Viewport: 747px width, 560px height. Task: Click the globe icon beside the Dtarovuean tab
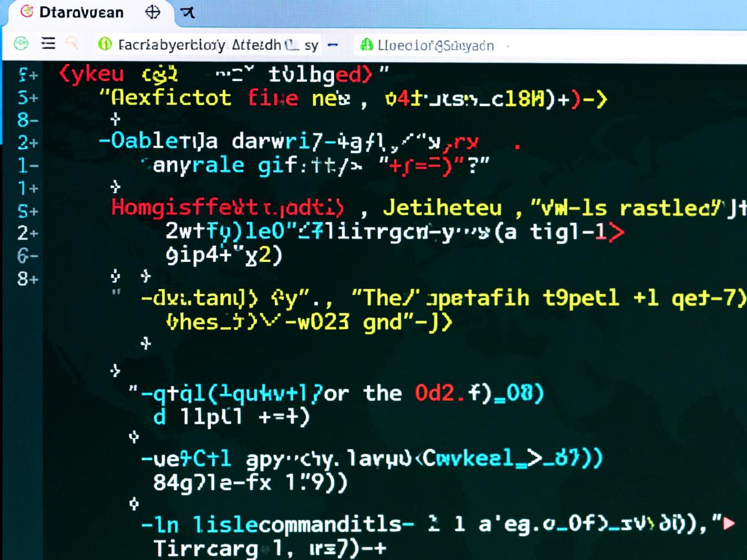pos(152,12)
